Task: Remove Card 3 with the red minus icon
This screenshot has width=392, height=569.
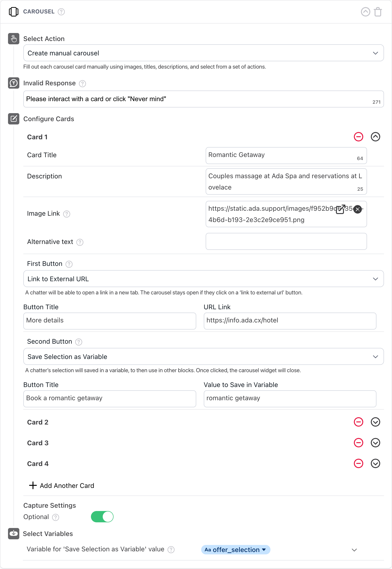Action: [358, 443]
